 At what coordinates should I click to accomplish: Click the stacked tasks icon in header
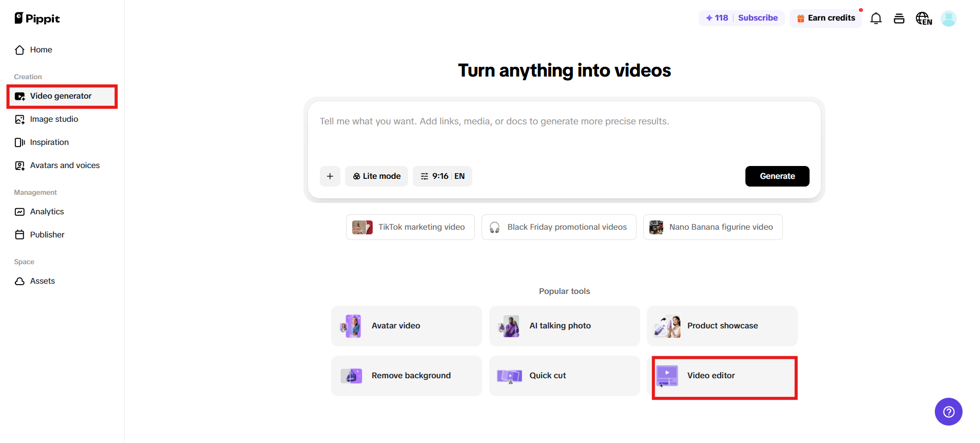(899, 19)
